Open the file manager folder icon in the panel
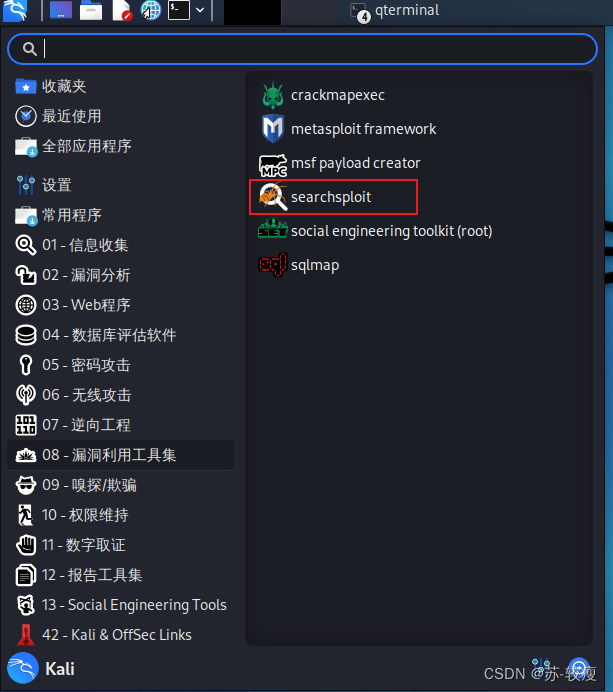Image resolution: width=613 pixels, height=692 pixels. point(91,10)
